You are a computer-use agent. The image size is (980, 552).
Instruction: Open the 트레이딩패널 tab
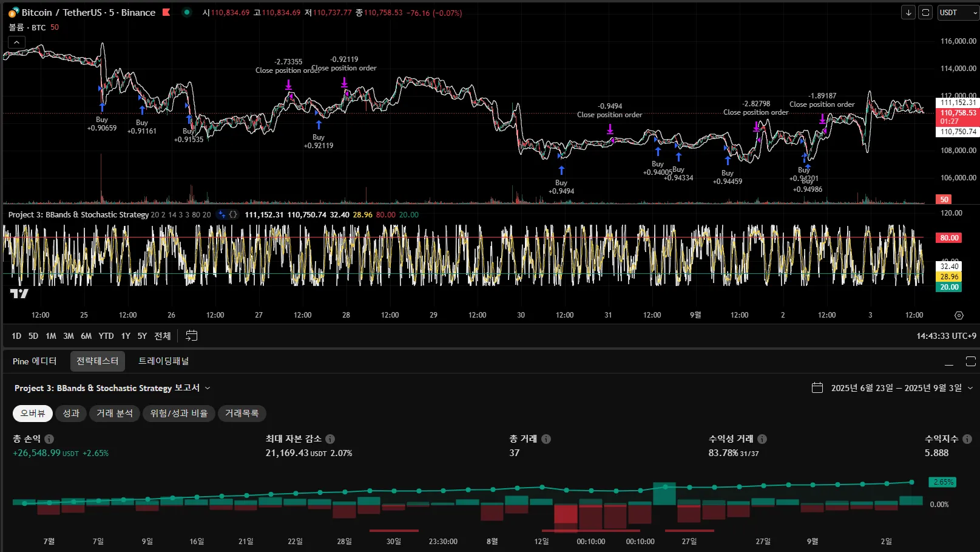pos(163,361)
